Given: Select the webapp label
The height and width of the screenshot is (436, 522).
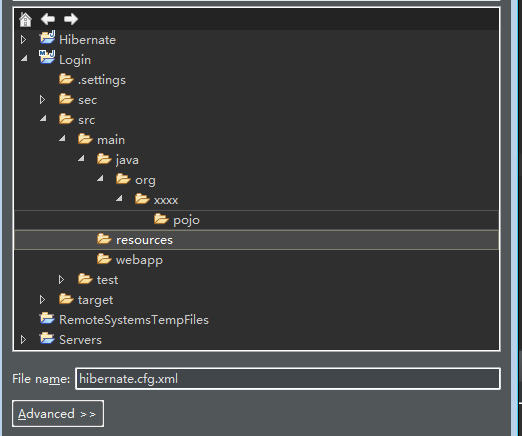Looking at the screenshot, I should pos(139,260).
